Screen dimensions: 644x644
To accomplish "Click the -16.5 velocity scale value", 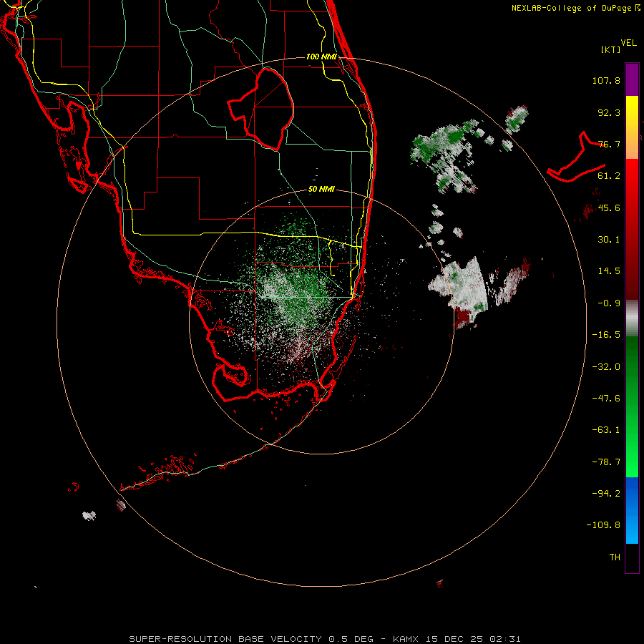I will coord(606,335).
